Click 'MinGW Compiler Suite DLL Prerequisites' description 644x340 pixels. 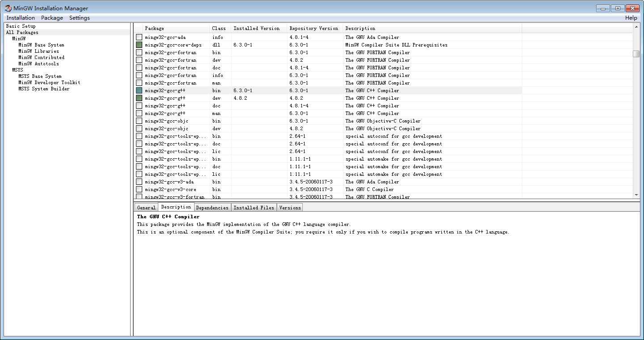coord(396,45)
